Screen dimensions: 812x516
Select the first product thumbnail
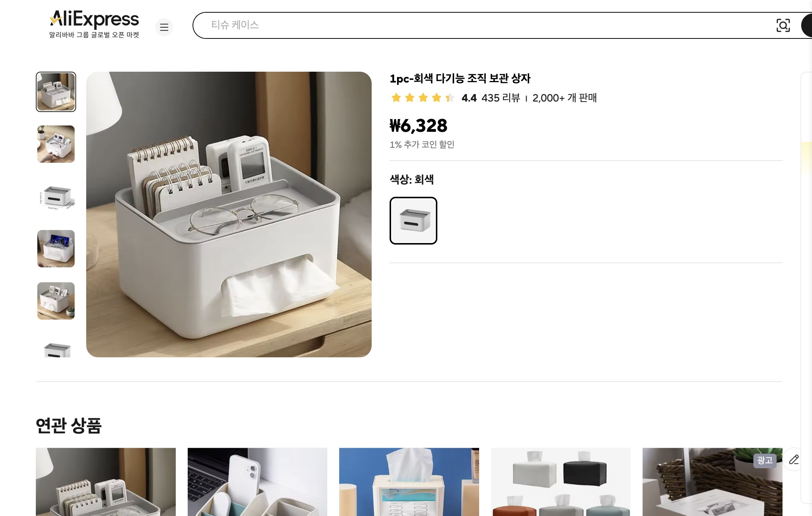(x=56, y=92)
